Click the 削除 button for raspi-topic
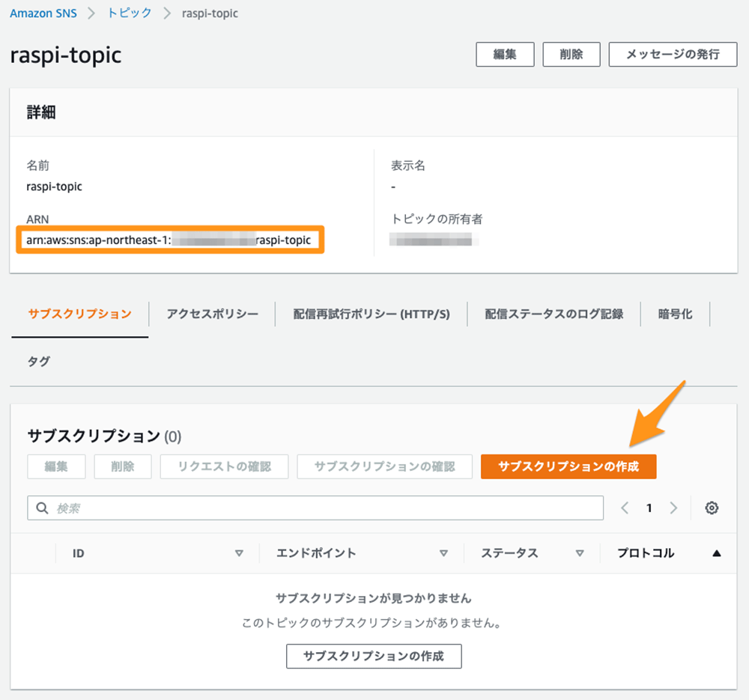This screenshot has width=749, height=700. tap(571, 54)
